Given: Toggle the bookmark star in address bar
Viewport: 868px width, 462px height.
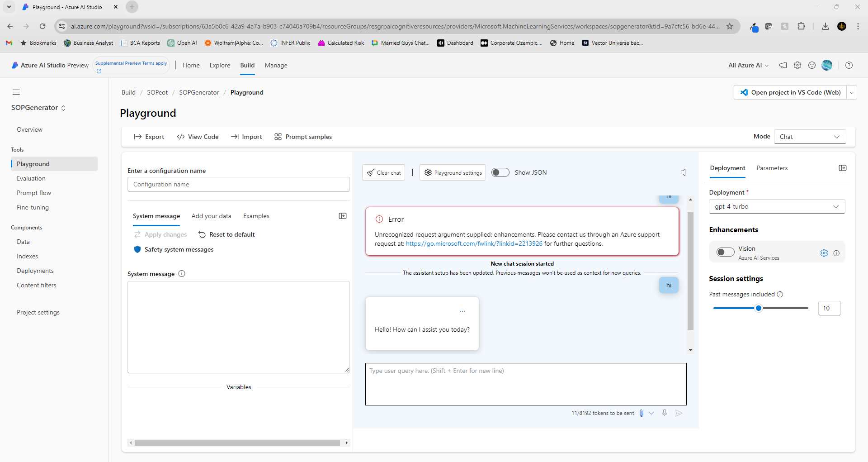Looking at the screenshot, I should click(x=730, y=26).
